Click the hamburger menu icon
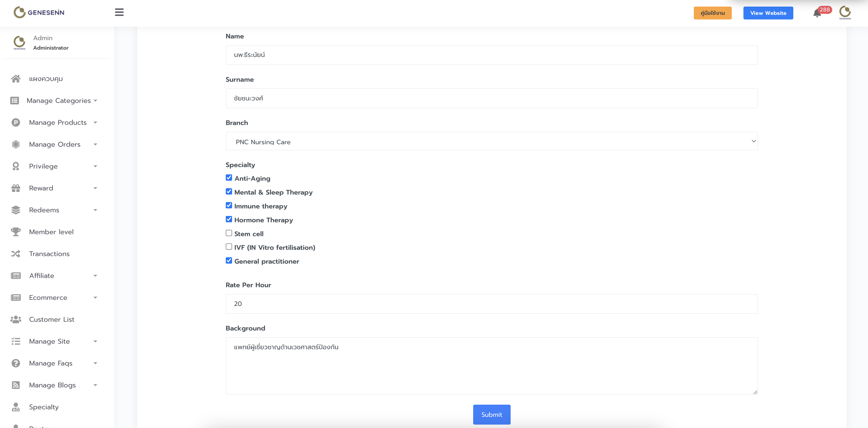This screenshot has width=868, height=428. [x=119, y=12]
